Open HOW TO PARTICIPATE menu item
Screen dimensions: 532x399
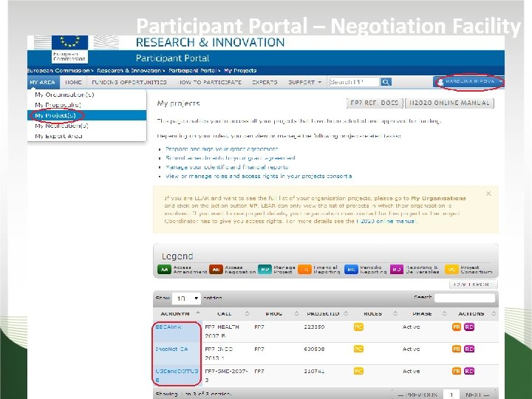coord(210,82)
